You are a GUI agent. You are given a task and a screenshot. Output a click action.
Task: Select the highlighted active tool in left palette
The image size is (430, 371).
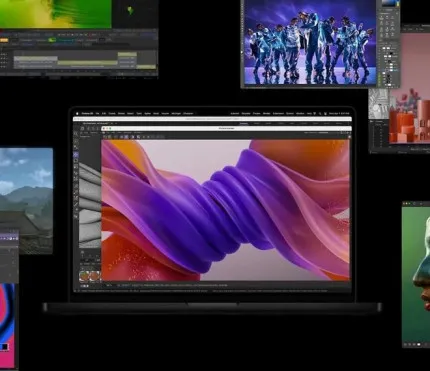click(x=76, y=154)
